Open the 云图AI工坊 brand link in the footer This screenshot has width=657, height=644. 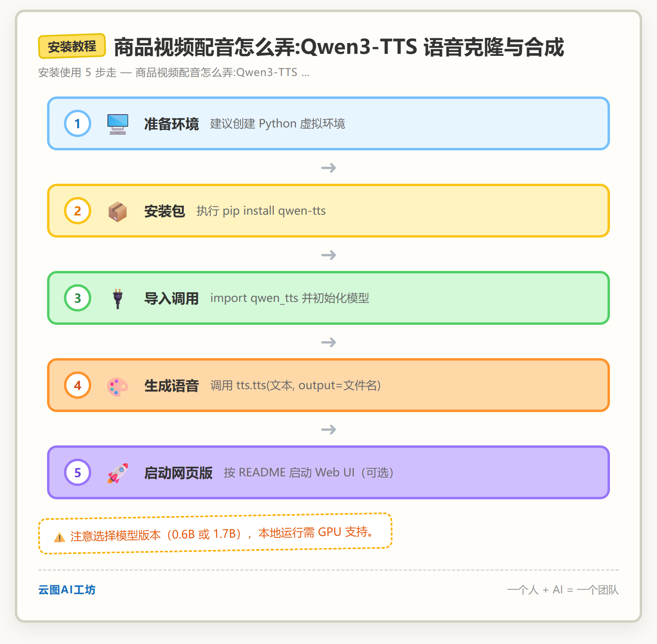[67, 590]
